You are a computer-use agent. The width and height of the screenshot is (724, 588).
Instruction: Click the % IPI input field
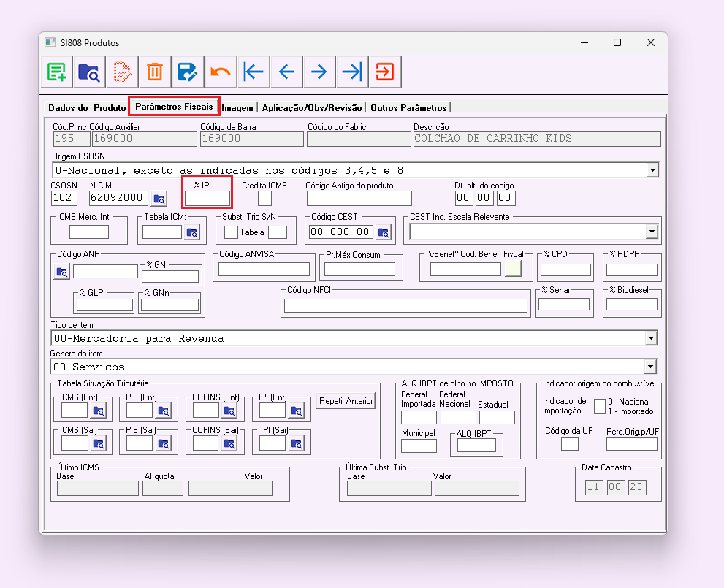click(207, 199)
